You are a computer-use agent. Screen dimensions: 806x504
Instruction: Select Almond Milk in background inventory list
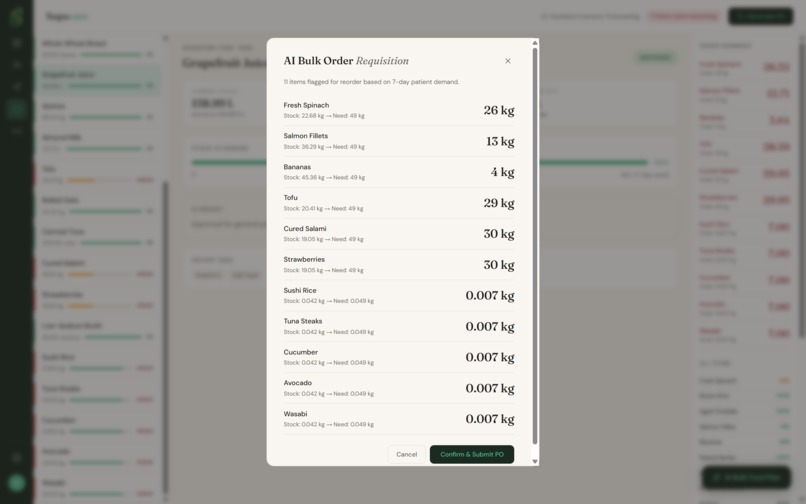click(x=98, y=143)
